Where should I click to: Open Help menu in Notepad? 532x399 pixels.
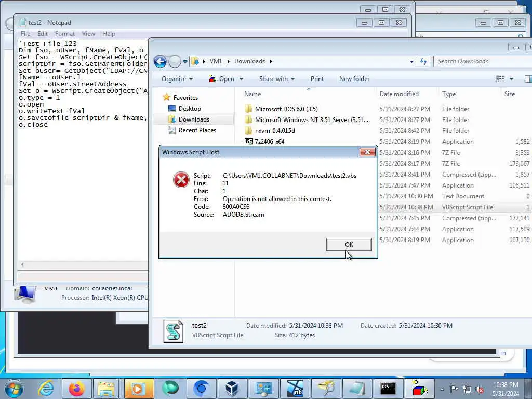(x=109, y=34)
